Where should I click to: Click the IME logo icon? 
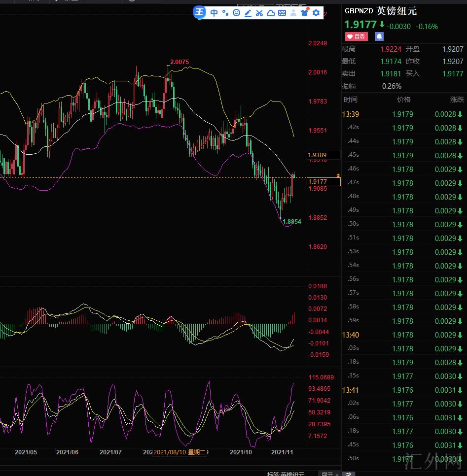(200, 13)
